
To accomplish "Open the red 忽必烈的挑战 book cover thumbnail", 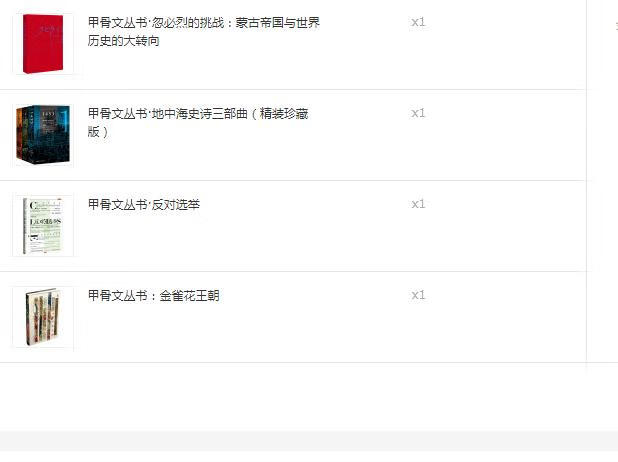I will pyautogui.click(x=43, y=44).
